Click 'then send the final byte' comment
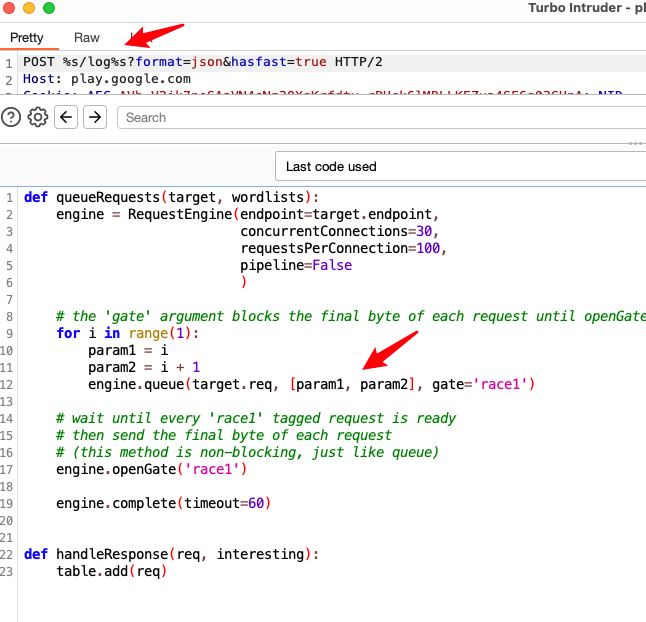Screen dimensions: 646x622 tap(224, 435)
